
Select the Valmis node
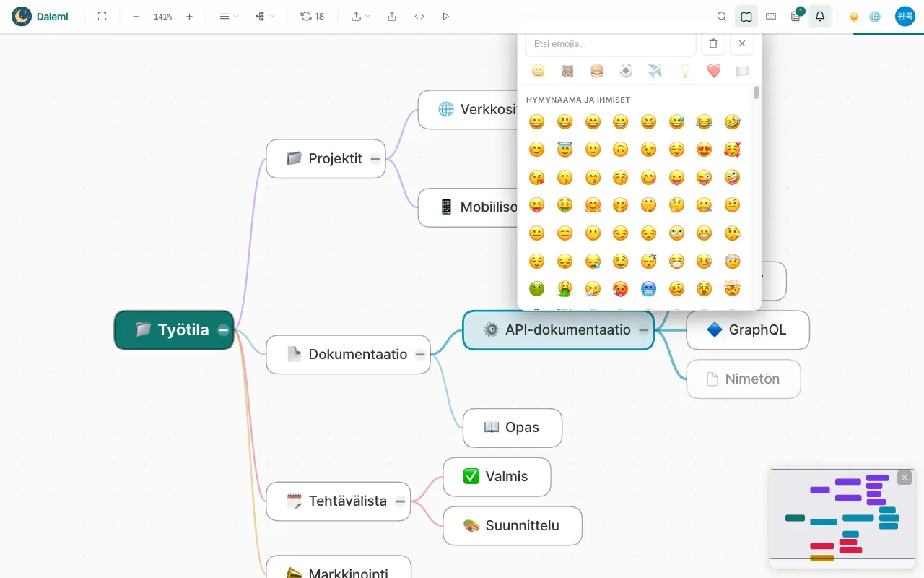pos(497,477)
